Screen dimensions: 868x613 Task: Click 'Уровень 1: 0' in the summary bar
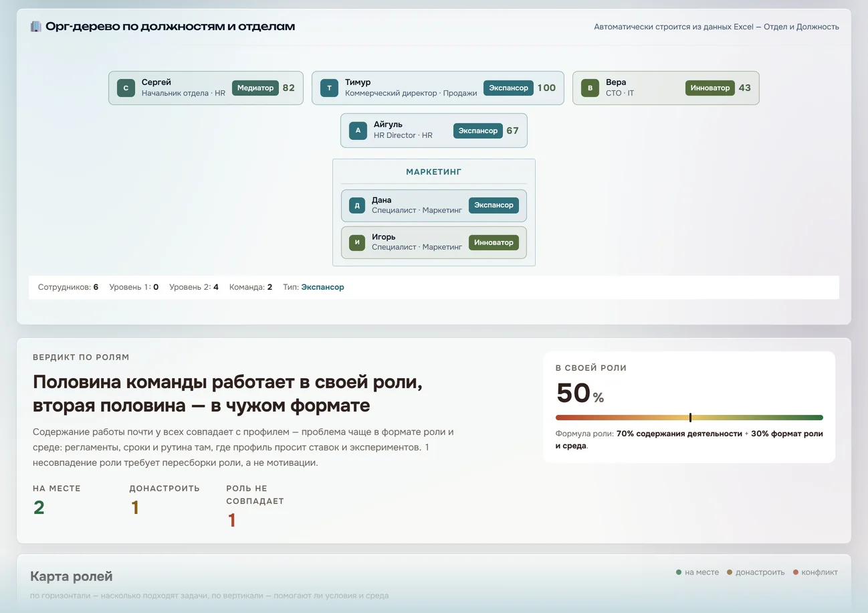[x=134, y=287]
